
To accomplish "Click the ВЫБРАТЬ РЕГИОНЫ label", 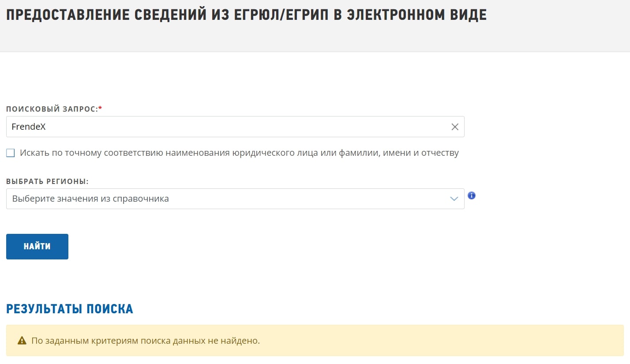I will (48, 181).
